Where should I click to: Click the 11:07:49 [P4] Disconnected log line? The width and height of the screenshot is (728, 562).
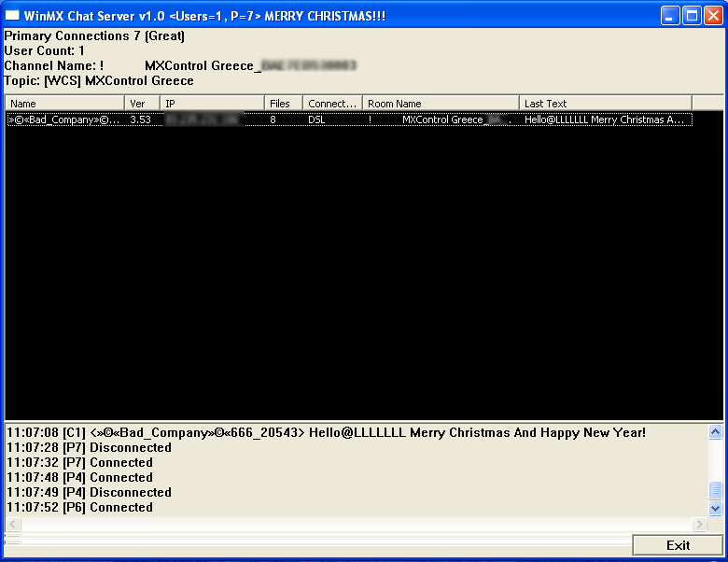(x=89, y=492)
